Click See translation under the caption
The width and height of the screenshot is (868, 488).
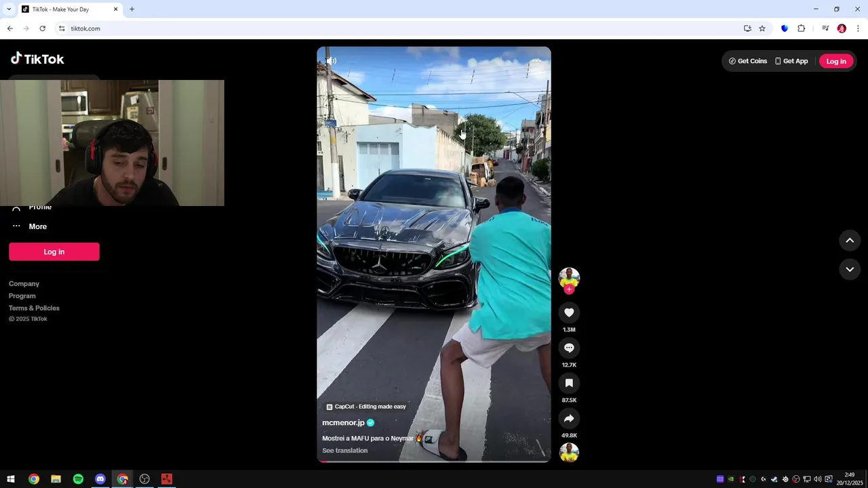tap(344, 451)
